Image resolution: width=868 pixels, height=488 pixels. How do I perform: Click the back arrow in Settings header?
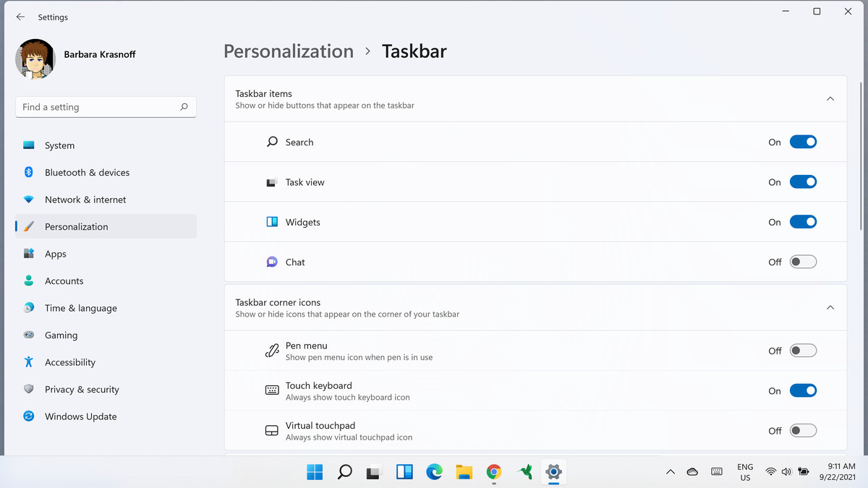click(20, 17)
